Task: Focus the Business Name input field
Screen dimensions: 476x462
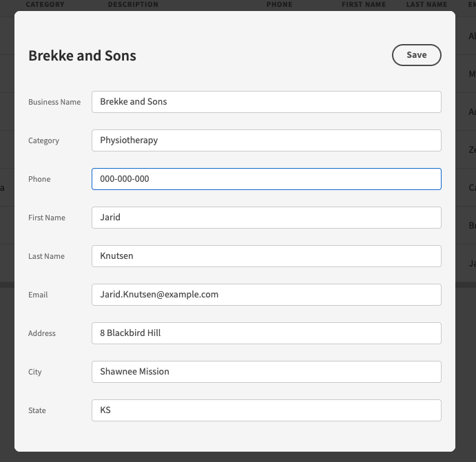Action: pyautogui.click(x=266, y=102)
